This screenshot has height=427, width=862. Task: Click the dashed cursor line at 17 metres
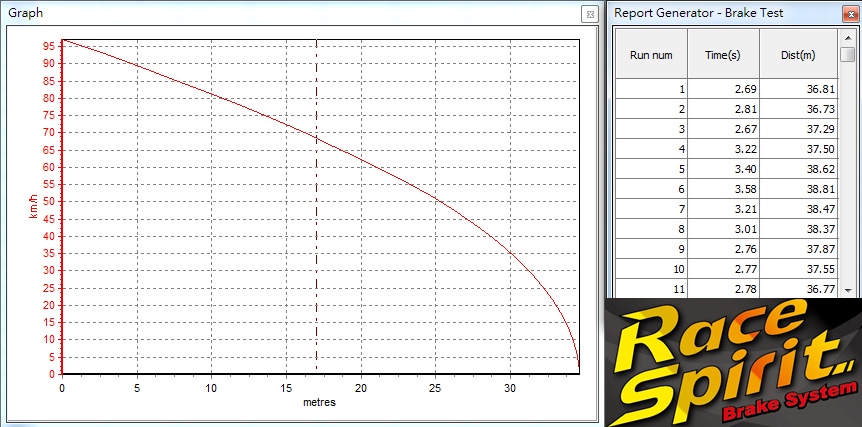click(317, 206)
